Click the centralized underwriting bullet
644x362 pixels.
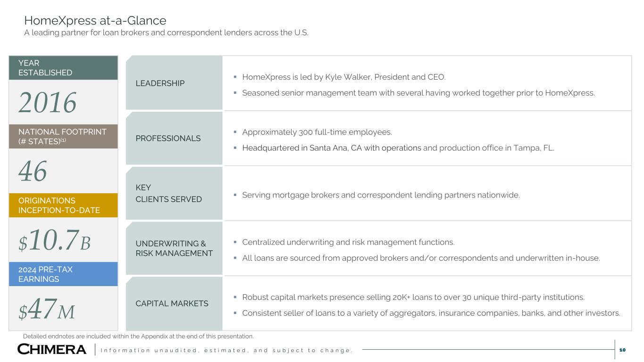(x=348, y=242)
